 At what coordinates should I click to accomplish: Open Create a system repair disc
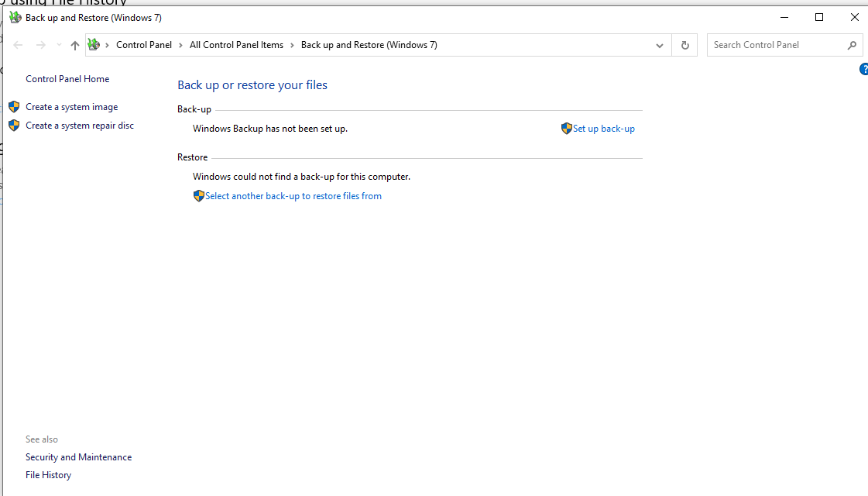coord(80,126)
